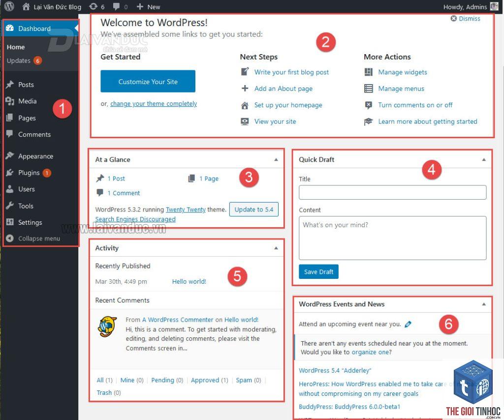This screenshot has height=420, width=504.
Task: Filter comments by Pending (0)
Action: tap(167, 380)
